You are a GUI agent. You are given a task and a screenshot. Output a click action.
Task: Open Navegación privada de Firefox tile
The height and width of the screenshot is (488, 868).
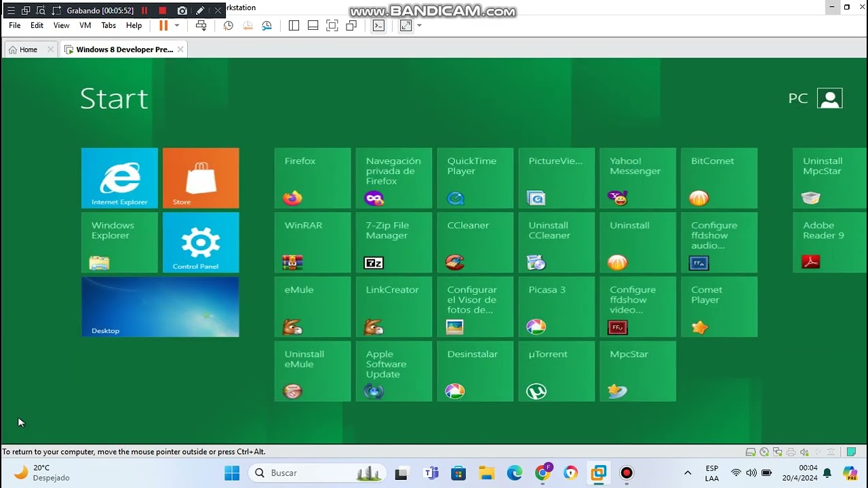coord(394,178)
